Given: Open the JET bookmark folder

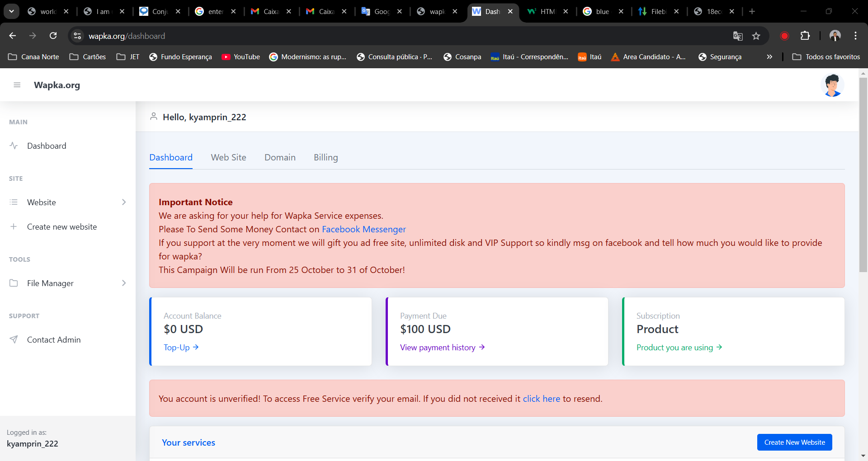Looking at the screenshot, I should [x=128, y=56].
